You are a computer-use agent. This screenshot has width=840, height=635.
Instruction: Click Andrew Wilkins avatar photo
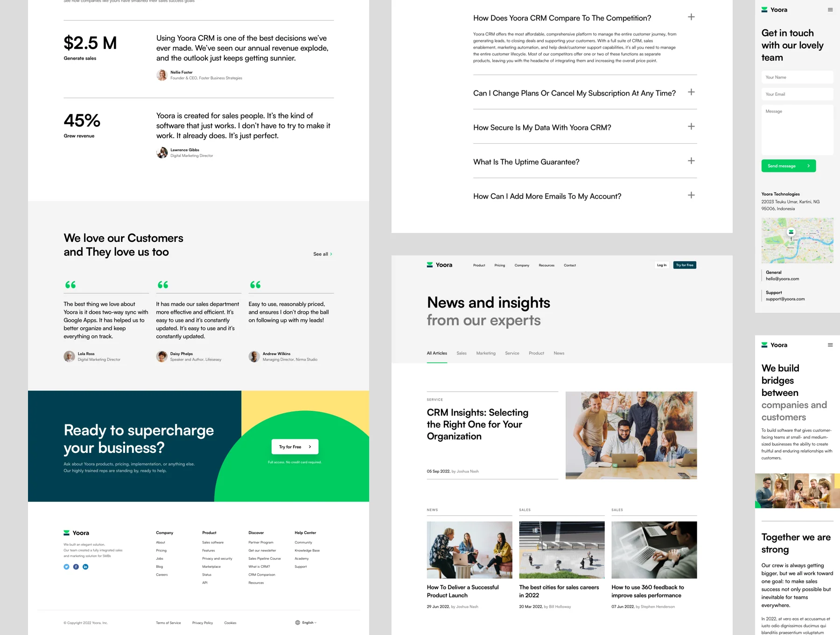pos(254,356)
